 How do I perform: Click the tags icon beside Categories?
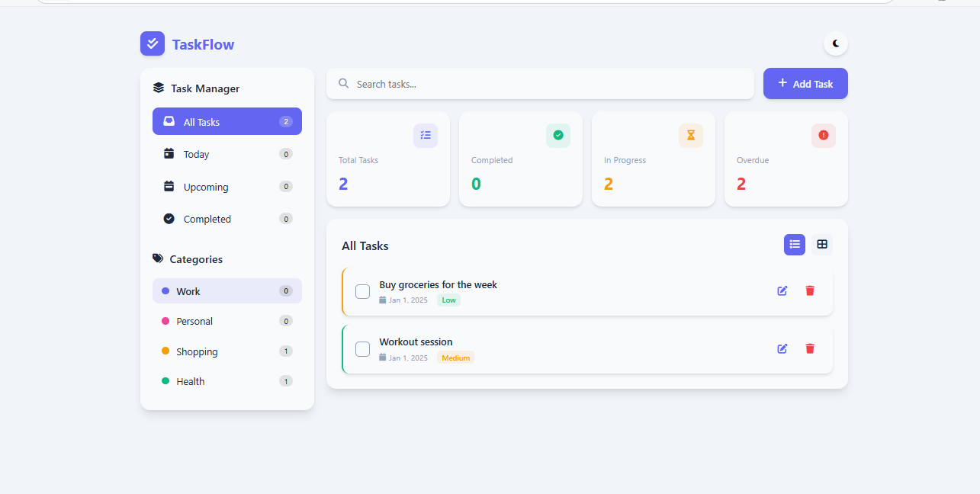pos(158,258)
